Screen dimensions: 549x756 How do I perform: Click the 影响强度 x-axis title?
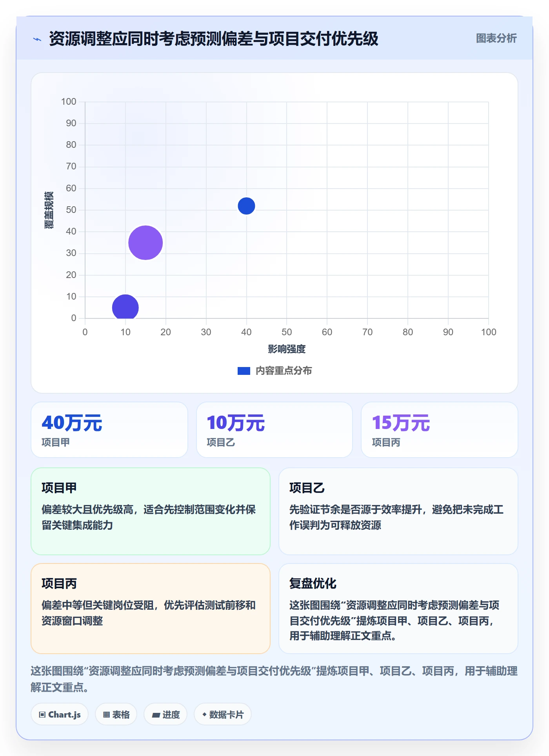click(287, 349)
